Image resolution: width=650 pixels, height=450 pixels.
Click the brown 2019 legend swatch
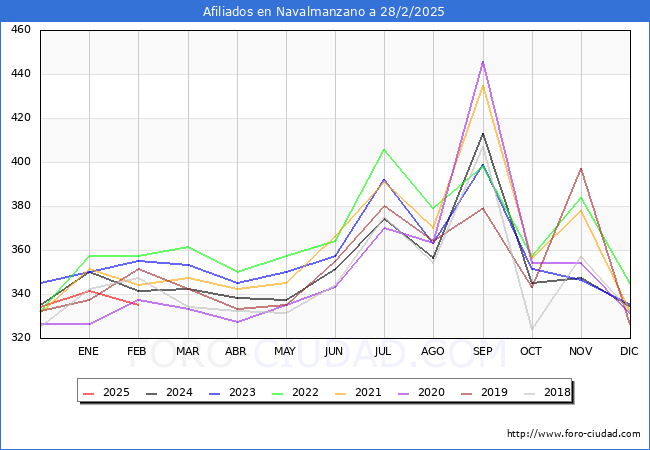pyautogui.click(x=467, y=393)
